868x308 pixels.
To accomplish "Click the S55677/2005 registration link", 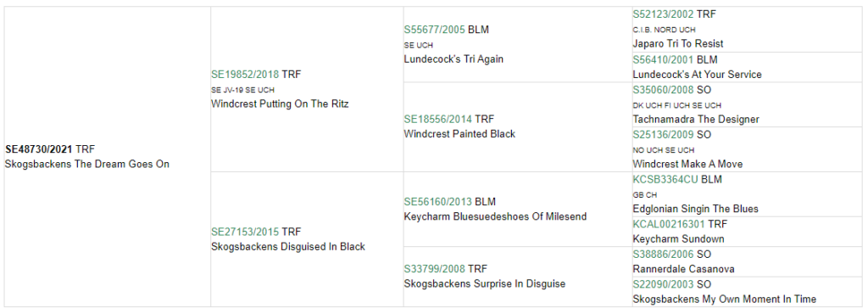I will pyautogui.click(x=435, y=30).
